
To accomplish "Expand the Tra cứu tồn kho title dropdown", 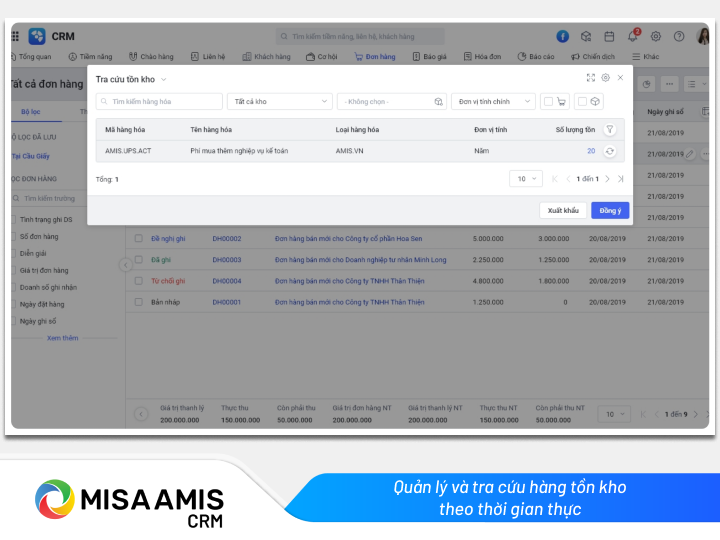I will point(163,79).
